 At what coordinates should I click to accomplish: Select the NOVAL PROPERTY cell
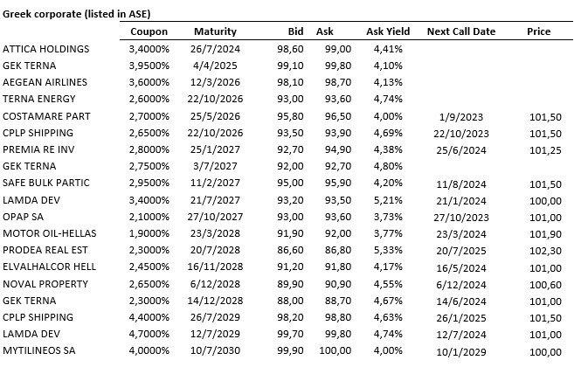pyautogui.click(x=45, y=284)
